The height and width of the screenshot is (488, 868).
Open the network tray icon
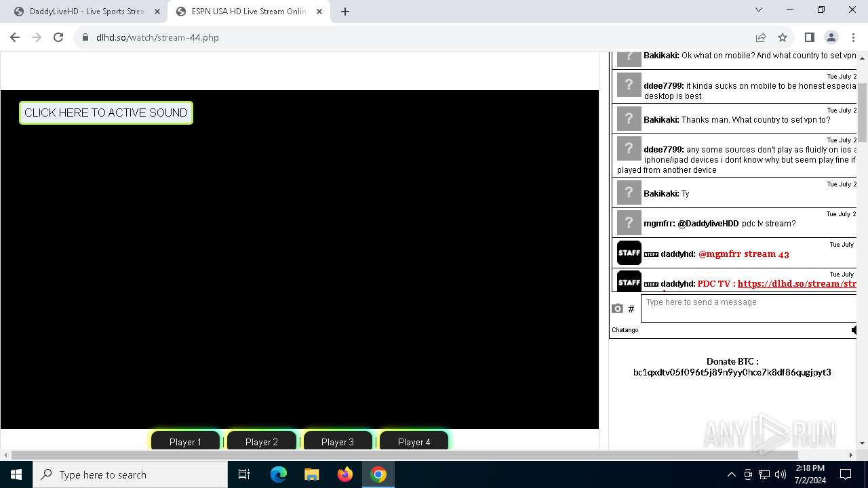[764, 474]
